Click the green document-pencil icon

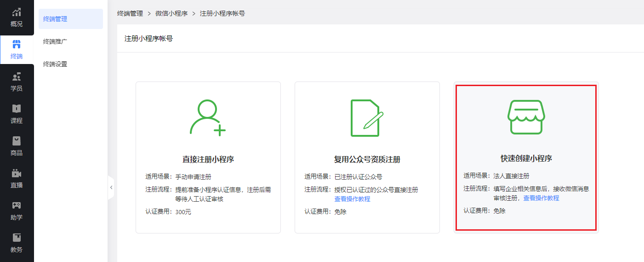tap(367, 118)
